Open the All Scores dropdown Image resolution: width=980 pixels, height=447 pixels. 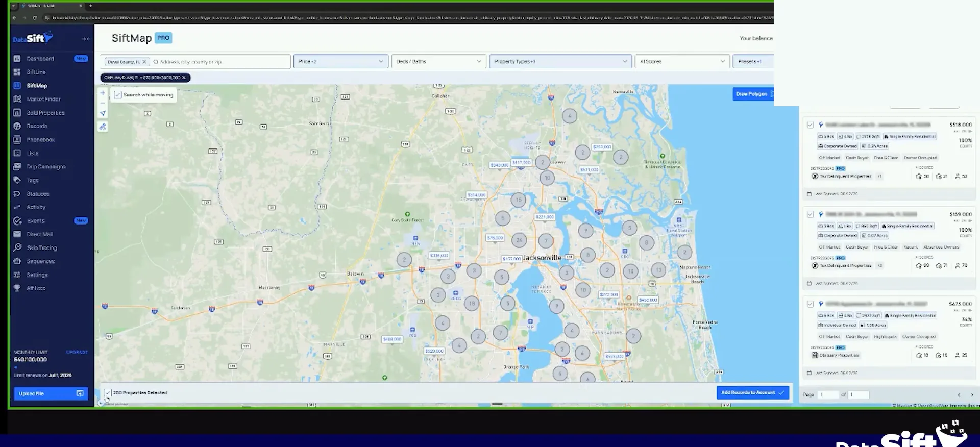coord(682,61)
